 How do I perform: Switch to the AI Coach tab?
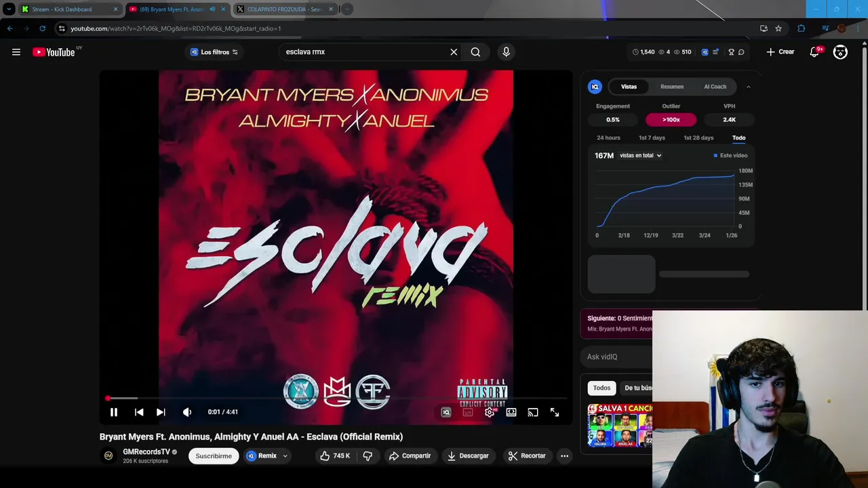pyautogui.click(x=715, y=87)
